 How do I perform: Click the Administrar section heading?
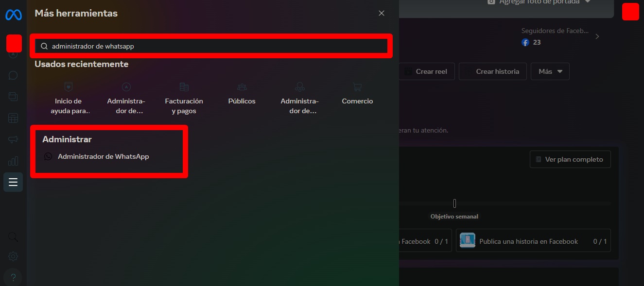67,139
